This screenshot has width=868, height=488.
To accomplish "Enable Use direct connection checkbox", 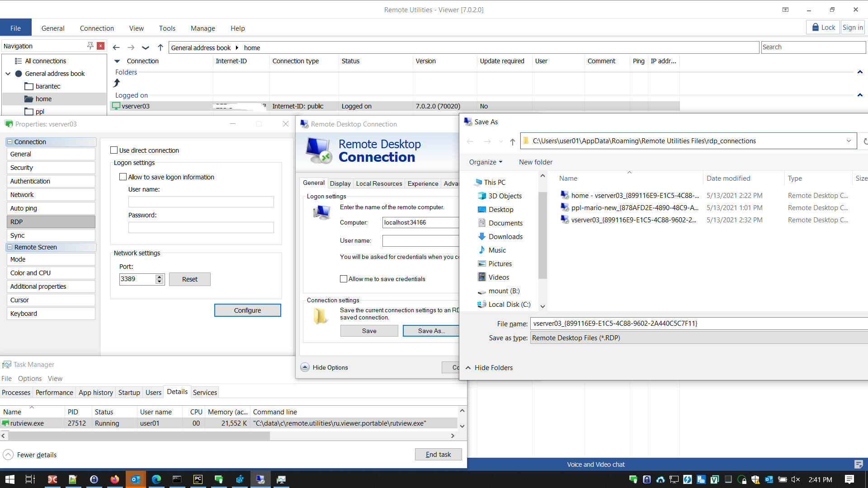I will click(x=114, y=150).
